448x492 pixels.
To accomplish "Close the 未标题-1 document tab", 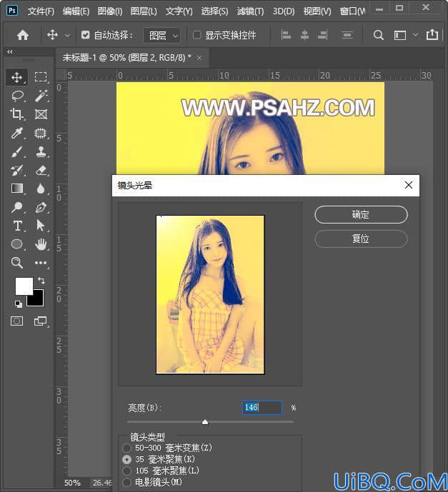I will tap(199, 58).
